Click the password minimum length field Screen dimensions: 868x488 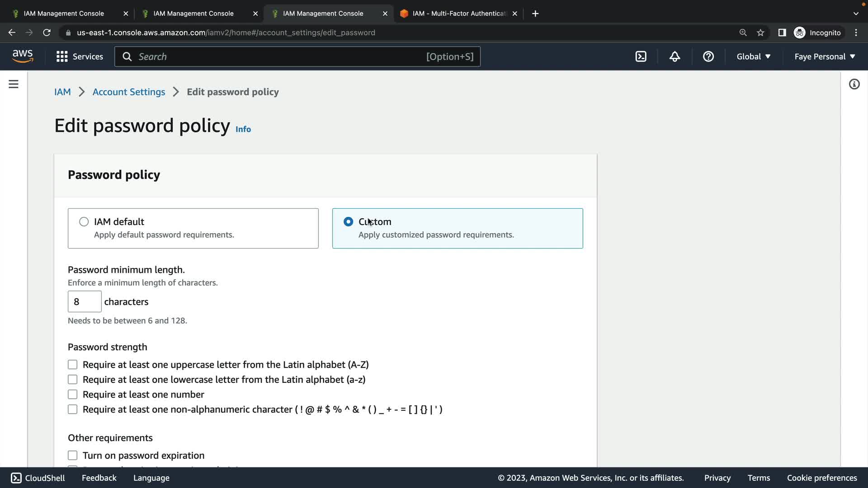85,302
